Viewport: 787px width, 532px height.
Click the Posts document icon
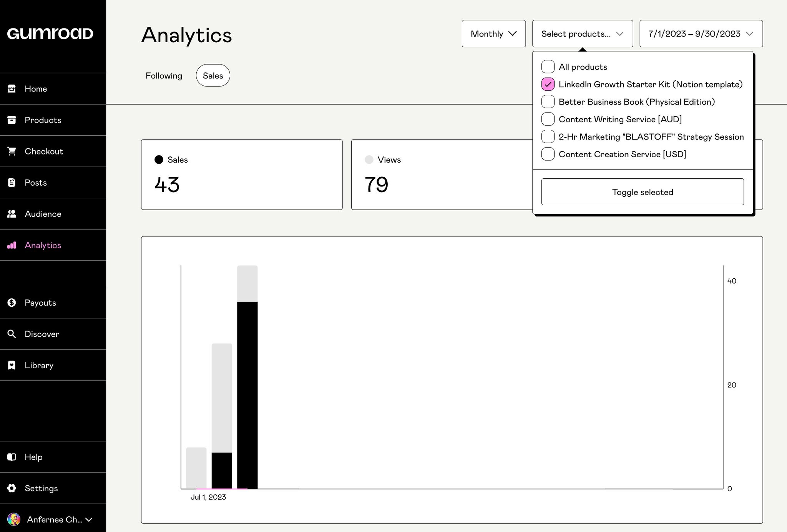(x=12, y=183)
